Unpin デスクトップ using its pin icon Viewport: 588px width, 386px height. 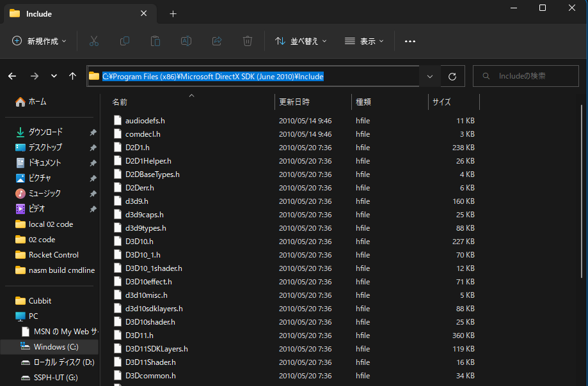click(93, 148)
